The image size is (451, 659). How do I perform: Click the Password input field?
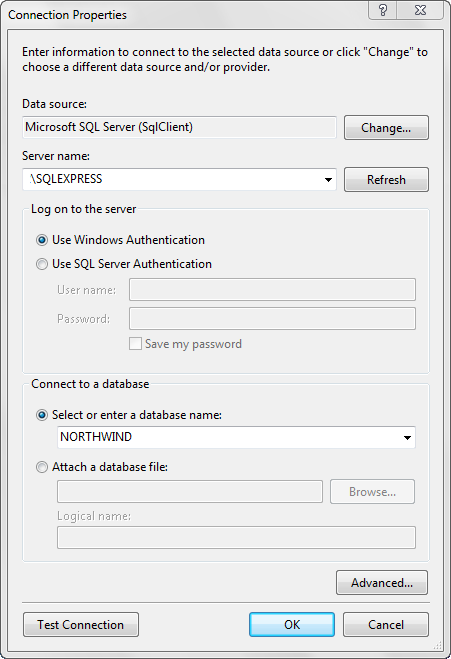click(272, 319)
